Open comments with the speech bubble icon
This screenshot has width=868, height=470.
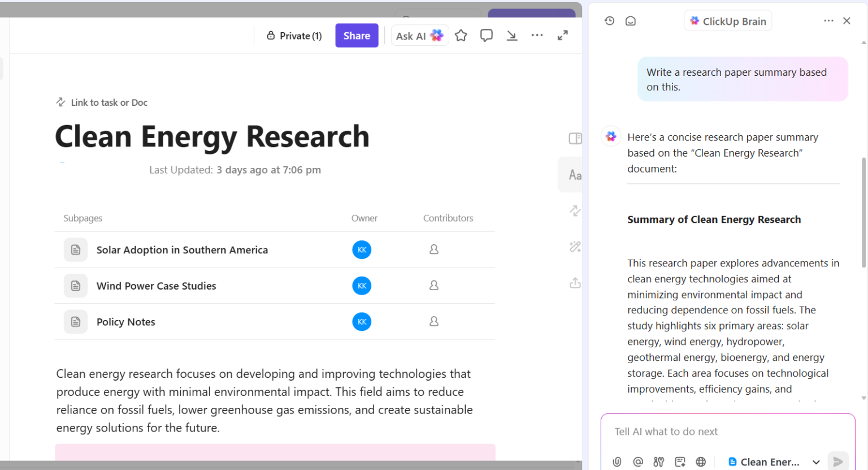pos(486,35)
